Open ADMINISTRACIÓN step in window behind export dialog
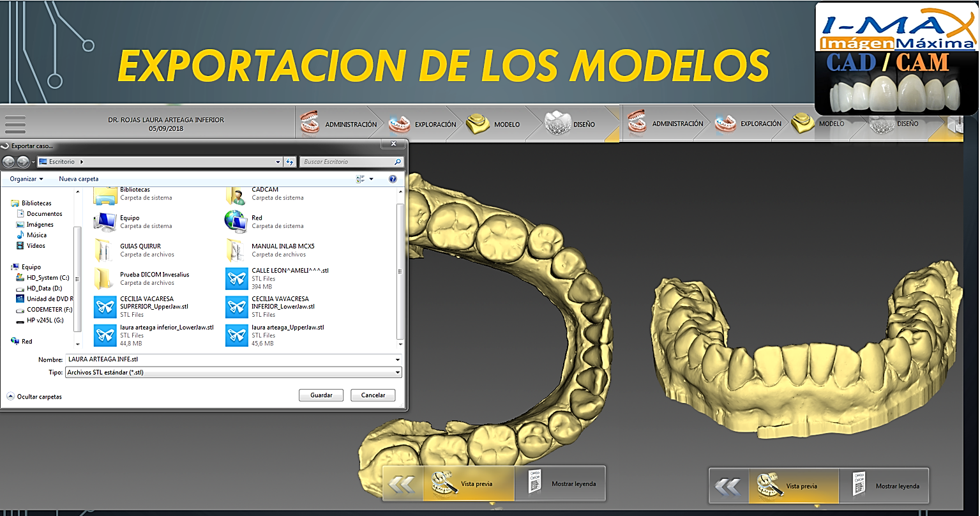 339,124
